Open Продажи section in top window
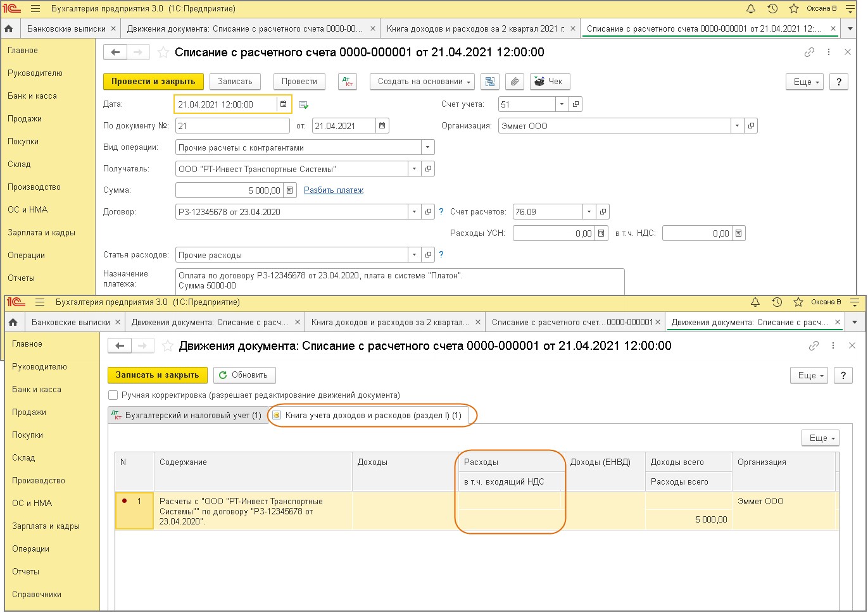The width and height of the screenshot is (868, 613). (25, 119)
